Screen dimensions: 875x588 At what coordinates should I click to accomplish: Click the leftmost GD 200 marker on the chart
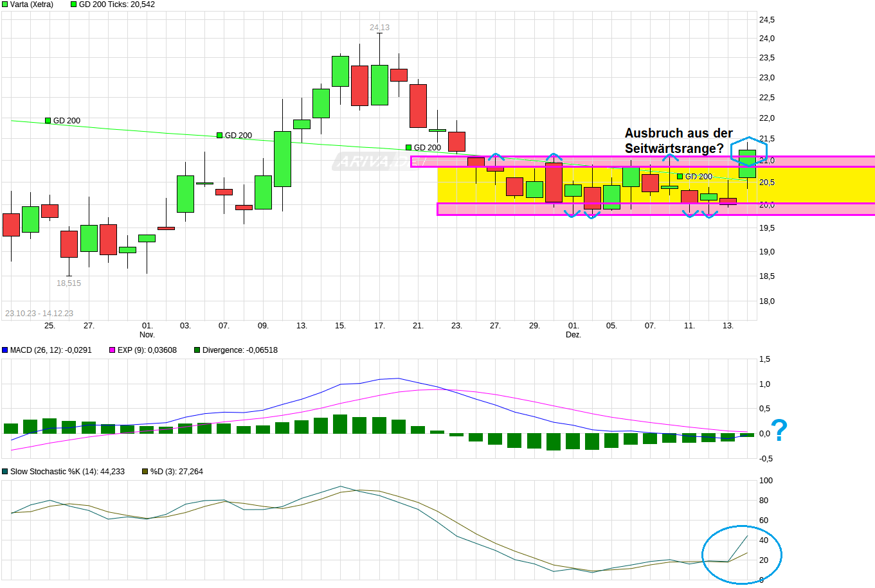47,119
